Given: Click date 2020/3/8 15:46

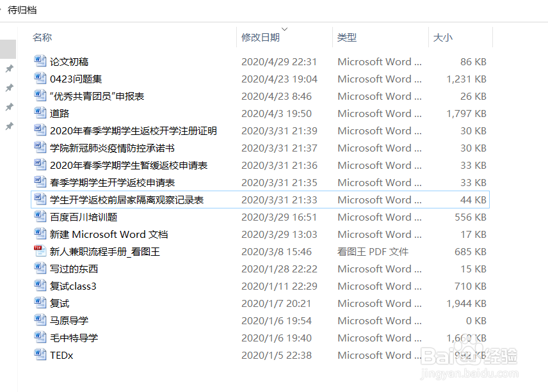Looking at the screenshot, I should coord(277,252).
